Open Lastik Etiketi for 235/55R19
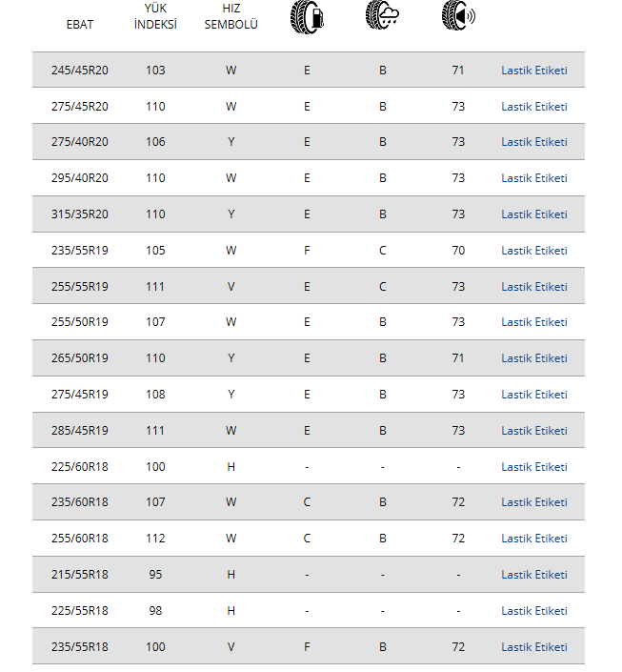Image resolution: width=622 pixels, height=672 pixels. pyautogui.click(x=533, y=251)
